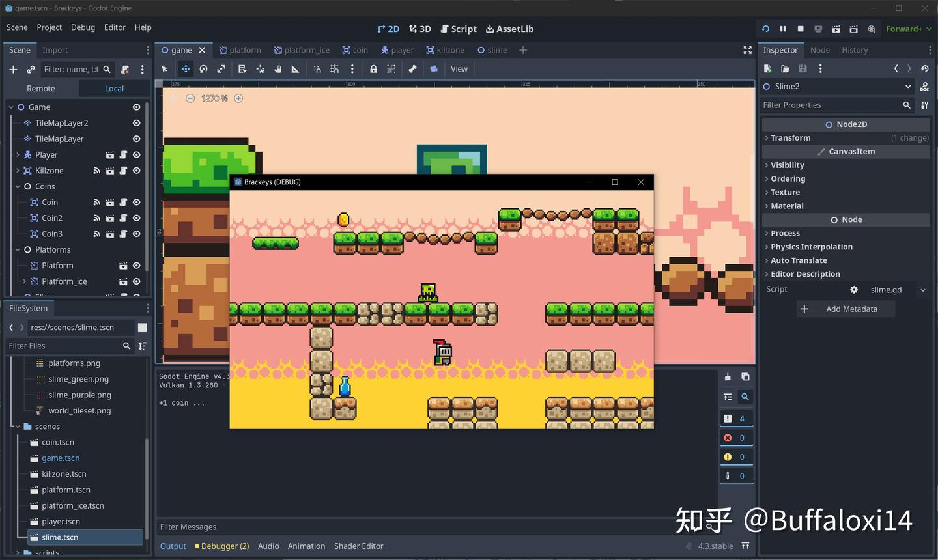Zoom out the 2D viewport
This screenshot has width=938, height=560.
190,98
